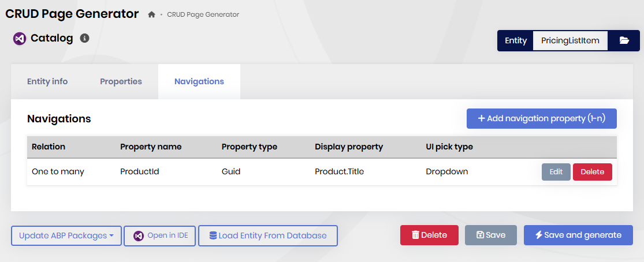Click the Visual Studio icon in Open in IDE
Image resolution: width=644 pixels, height=262 pixels.
click(x=139, y=235)
